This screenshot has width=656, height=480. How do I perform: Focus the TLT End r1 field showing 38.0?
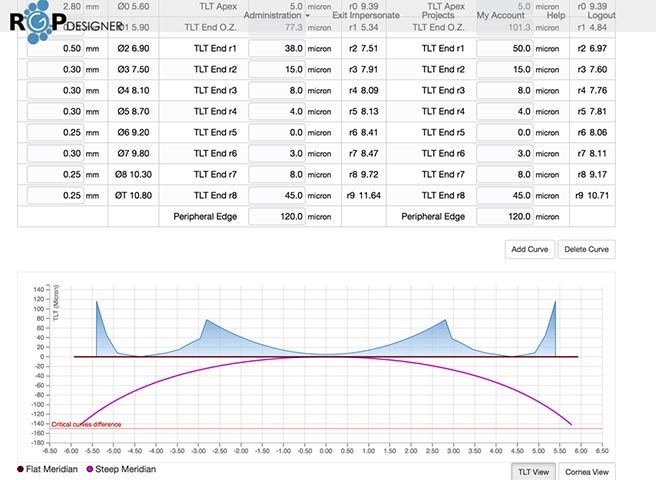[x=276, y=48]
